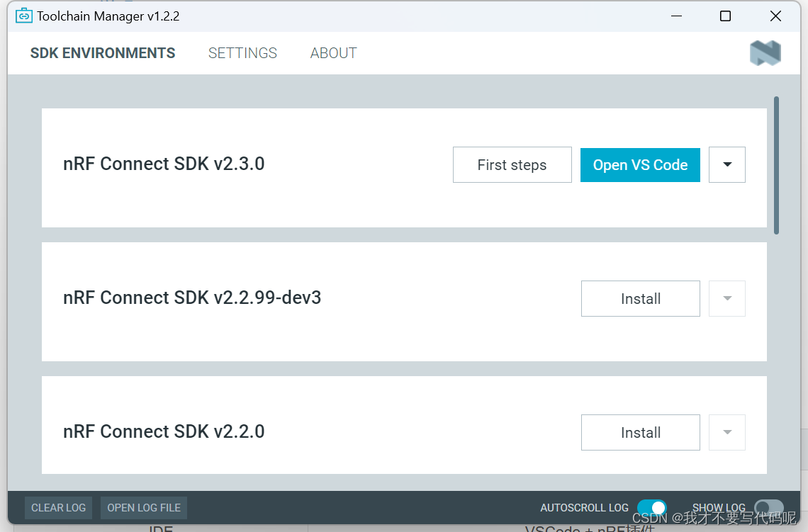This screenshot has width=808, height=532.
Task: Click the Toolchain Manager app icon in title bar
Action: [x=23, y=16]
